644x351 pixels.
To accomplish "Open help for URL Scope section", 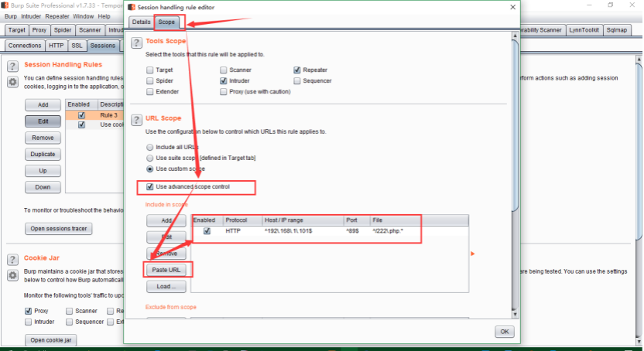I will click(x=136, y=120).
